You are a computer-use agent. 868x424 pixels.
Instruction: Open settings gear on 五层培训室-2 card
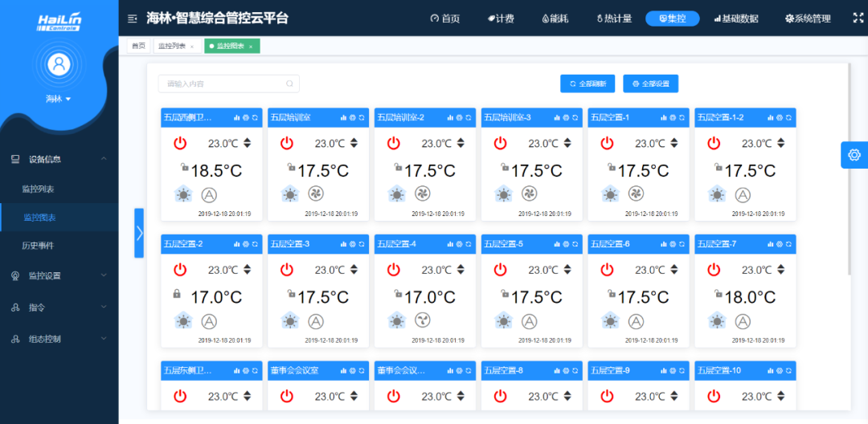(x=459, y=118)
